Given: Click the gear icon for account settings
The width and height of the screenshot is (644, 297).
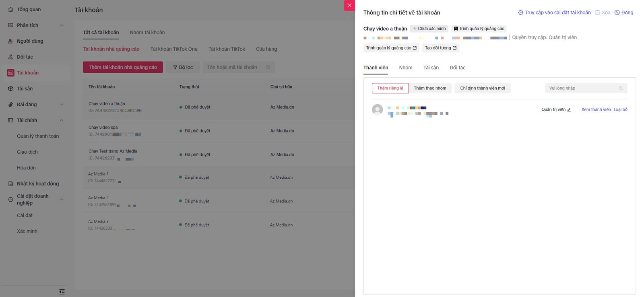Looking at the screenshot, I should pos(520,12).
